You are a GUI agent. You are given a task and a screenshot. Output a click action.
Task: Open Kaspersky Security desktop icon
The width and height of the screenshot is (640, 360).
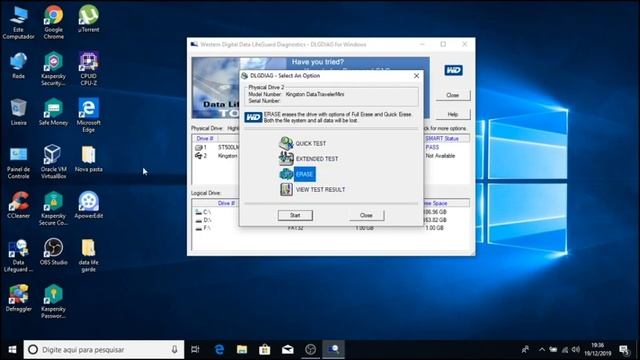pyautogui.click(x=53, y=69)
